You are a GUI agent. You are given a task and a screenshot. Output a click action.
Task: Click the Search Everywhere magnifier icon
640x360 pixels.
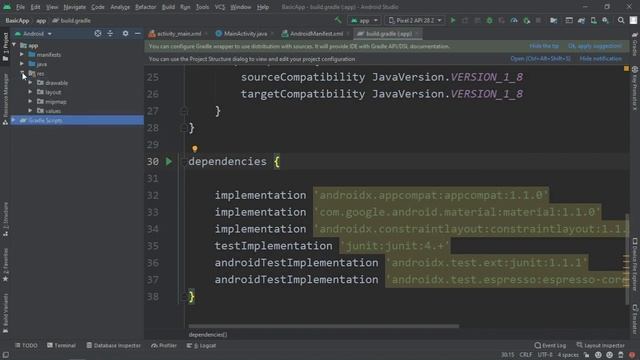(x=621, y=20)
